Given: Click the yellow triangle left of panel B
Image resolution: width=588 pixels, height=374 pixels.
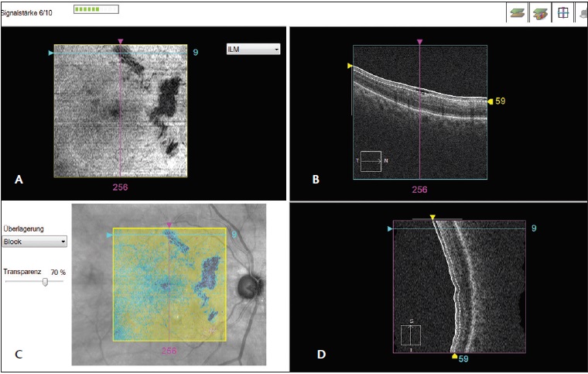Looking at the screenshot, I should click(350, 67).
